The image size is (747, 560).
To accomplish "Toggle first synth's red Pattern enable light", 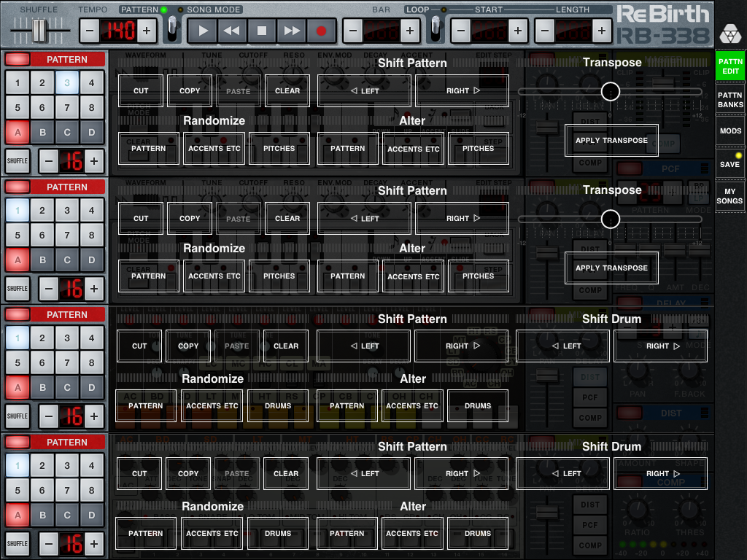I will click(x=18, y=60).
